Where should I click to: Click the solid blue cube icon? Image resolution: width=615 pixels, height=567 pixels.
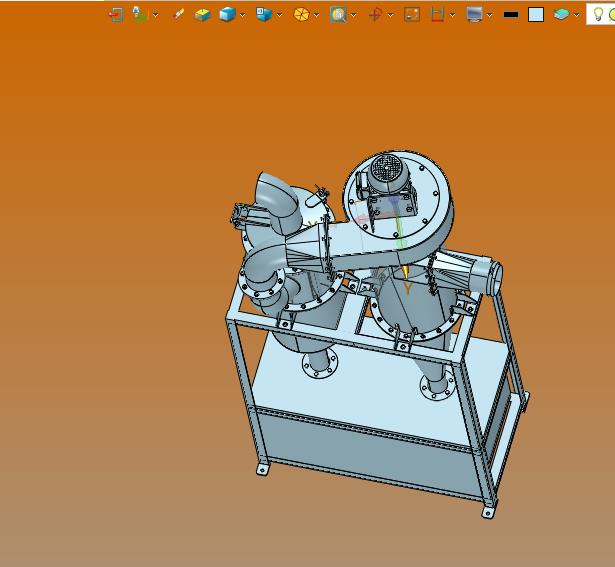227,15
